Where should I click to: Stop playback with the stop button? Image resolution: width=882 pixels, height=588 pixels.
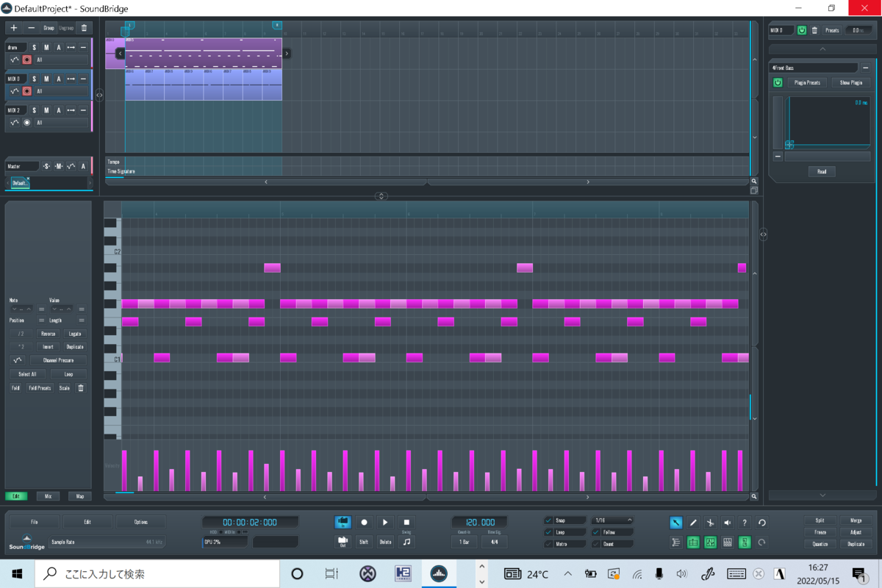tap(406, 522)
